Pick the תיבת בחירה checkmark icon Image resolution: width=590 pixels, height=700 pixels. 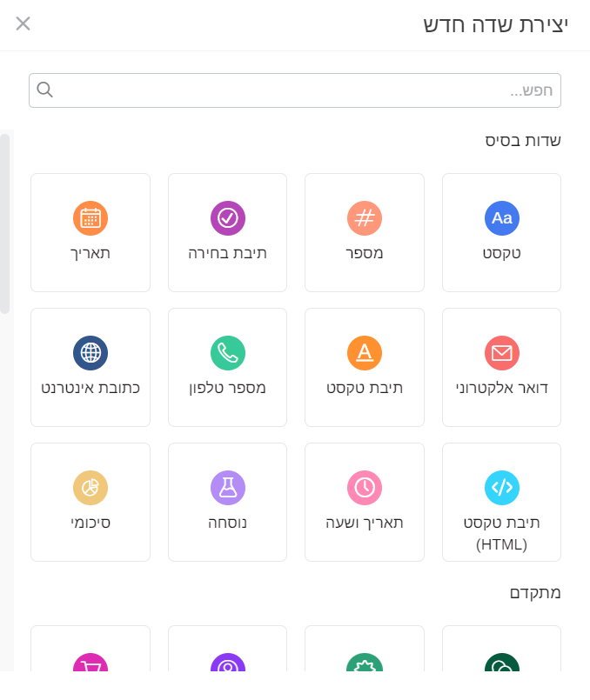pos(227,218)
